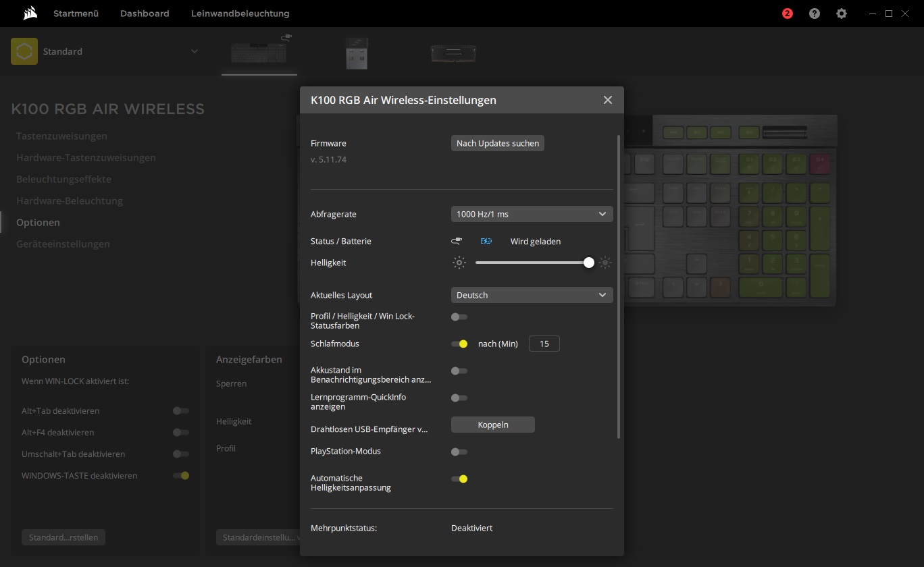Click the Sperren label under Anzeigefarben
The height and width of the screenshot is (567, 924).
click(x=231, y=383)
